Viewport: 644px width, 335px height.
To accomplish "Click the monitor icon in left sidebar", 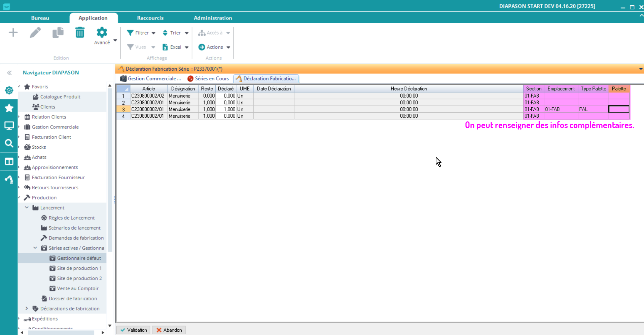I will point(9,126).
